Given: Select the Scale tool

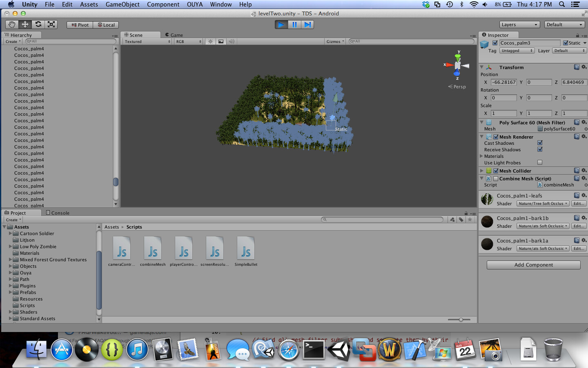Looking at the screenshot, I should pyautogui.click(x=51, y=25).
